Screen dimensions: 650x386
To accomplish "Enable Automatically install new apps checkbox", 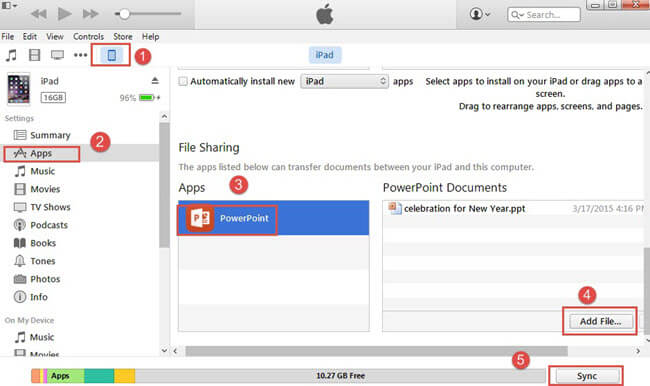I will (x=183, y=81).
